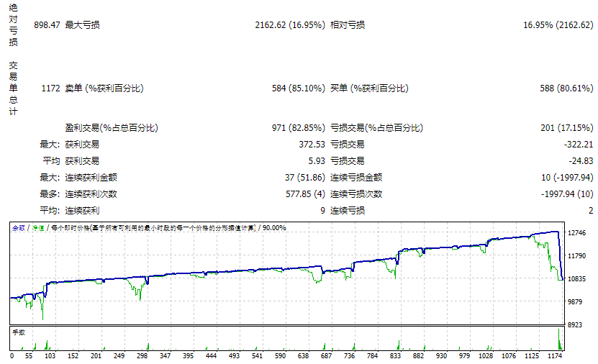
Task: Click the y-axis label 12746
Action: coord(576,233)
